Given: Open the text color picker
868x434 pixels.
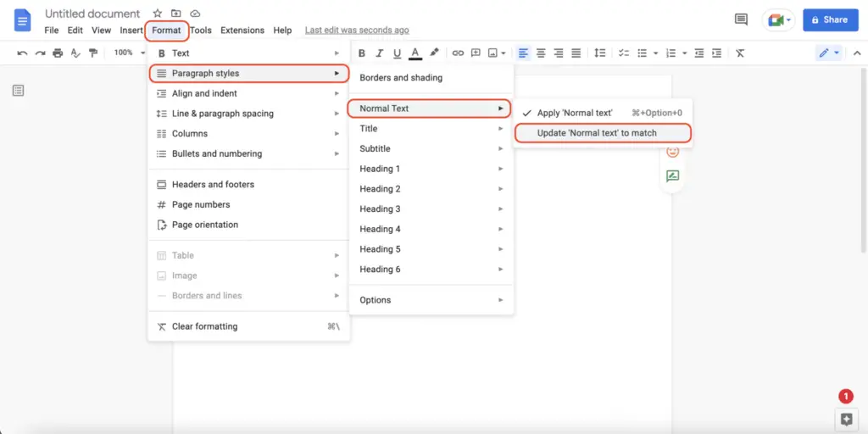Looking at the screenshot, I should [415, 53].
